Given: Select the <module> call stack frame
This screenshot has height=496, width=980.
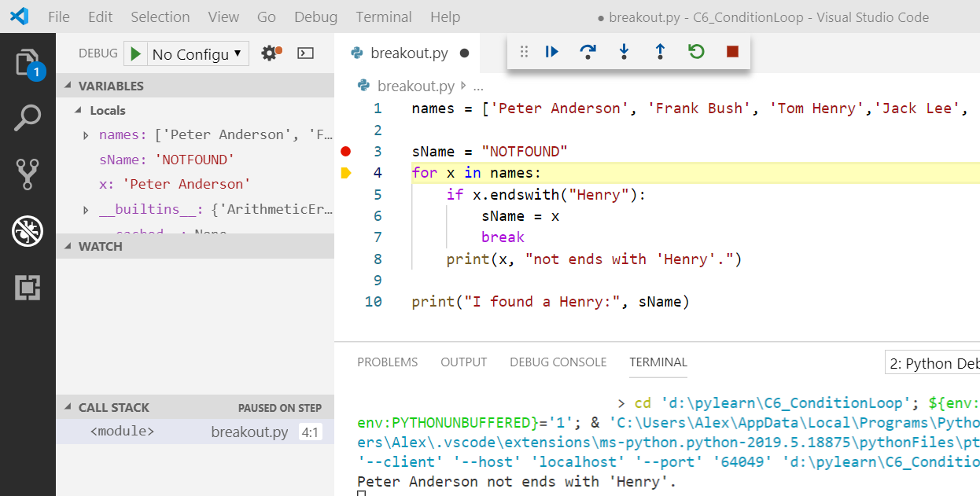Looking at the screenshot, I should coord(122,432).
